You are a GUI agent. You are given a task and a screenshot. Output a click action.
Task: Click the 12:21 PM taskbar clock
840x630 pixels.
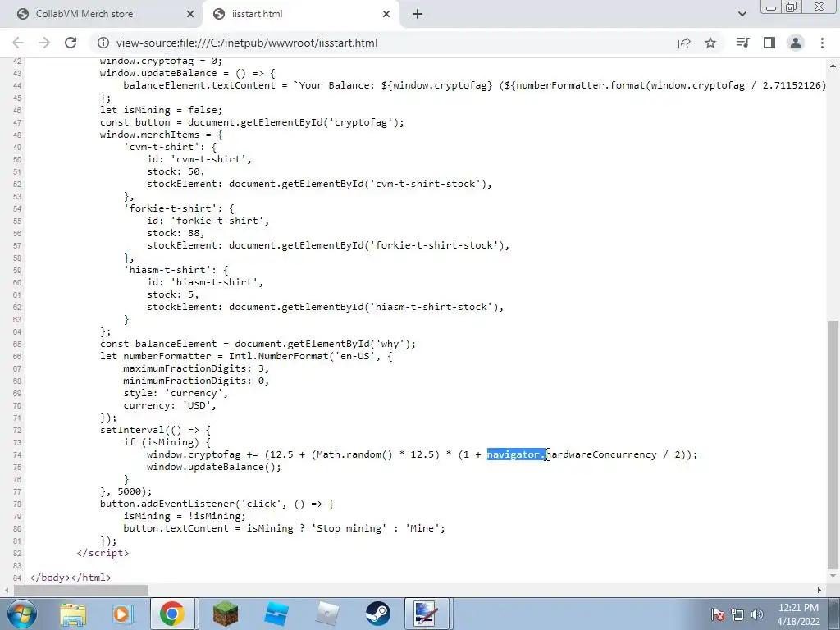click(799, 614)
